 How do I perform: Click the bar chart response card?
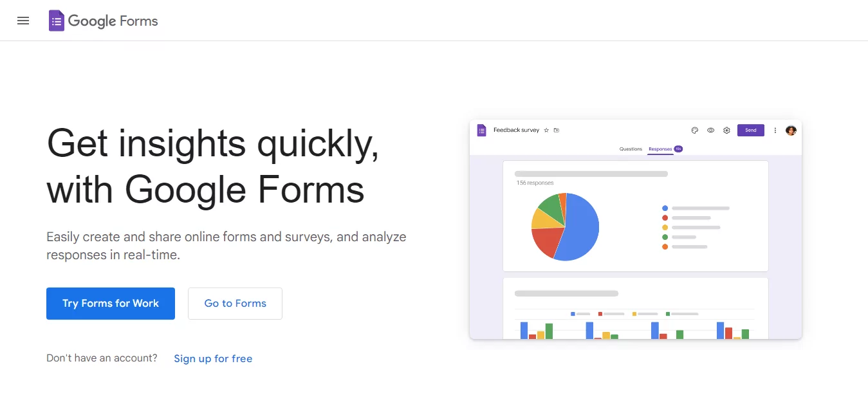point(636,308)
